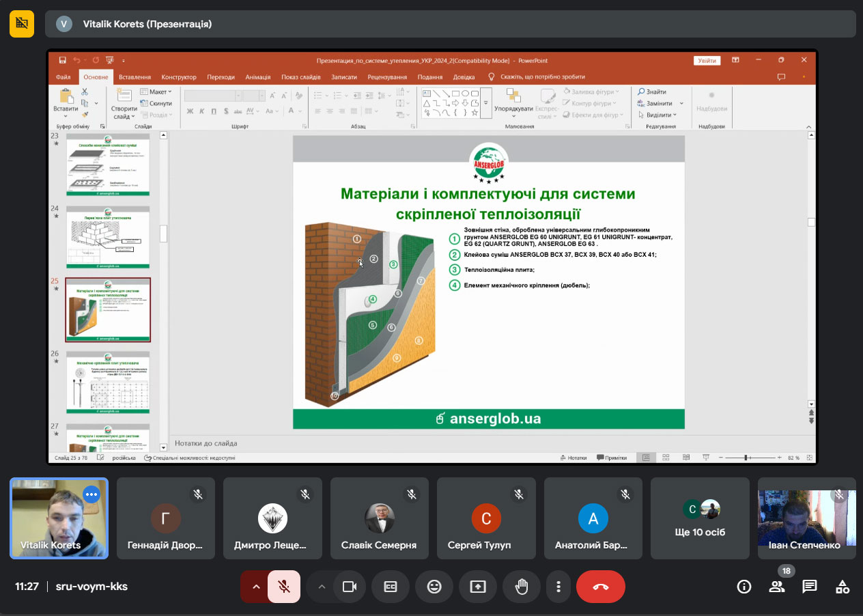Image resolution: width=863 pixels, height=616 pixels.
Task: Click the comments speech bubble in ribbon
Action: [781, 77]
